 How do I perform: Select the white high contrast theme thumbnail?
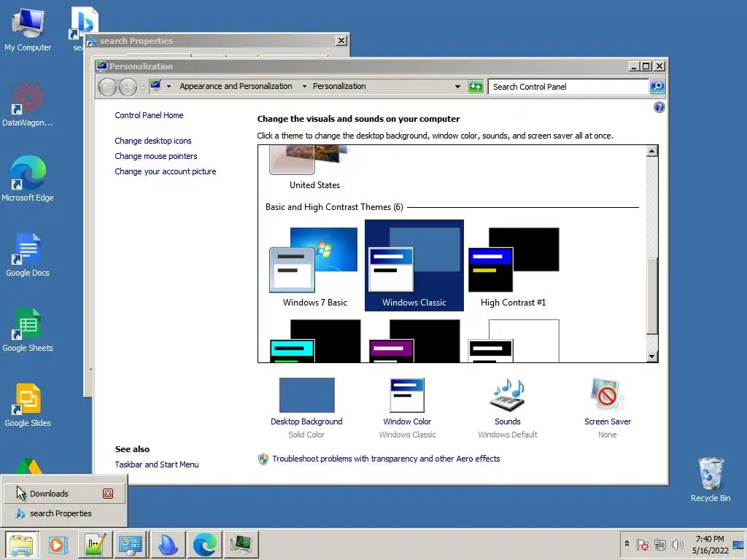(x=513, y=341)
